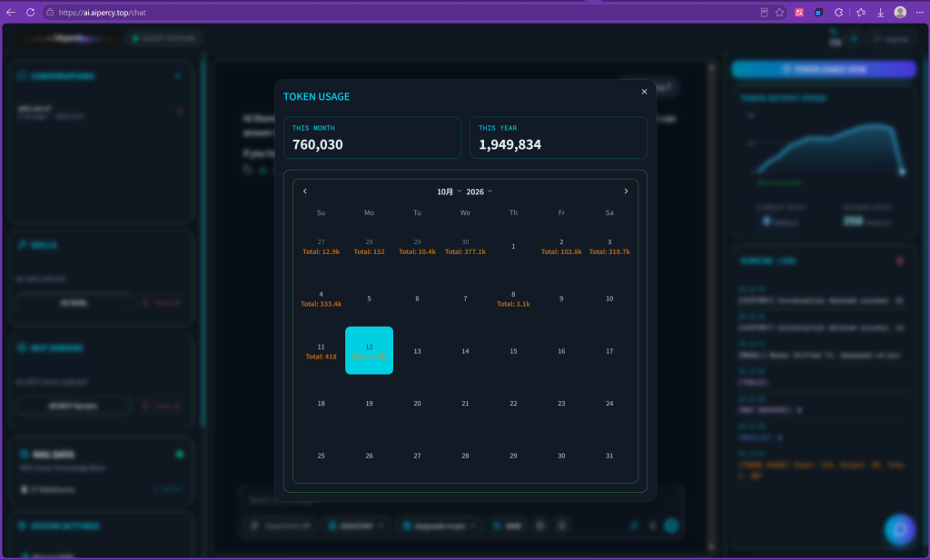This screenshot has width=930, height=560.
Task: Select September 29 with Total: 10.4k
Action: tap(417, 247)
